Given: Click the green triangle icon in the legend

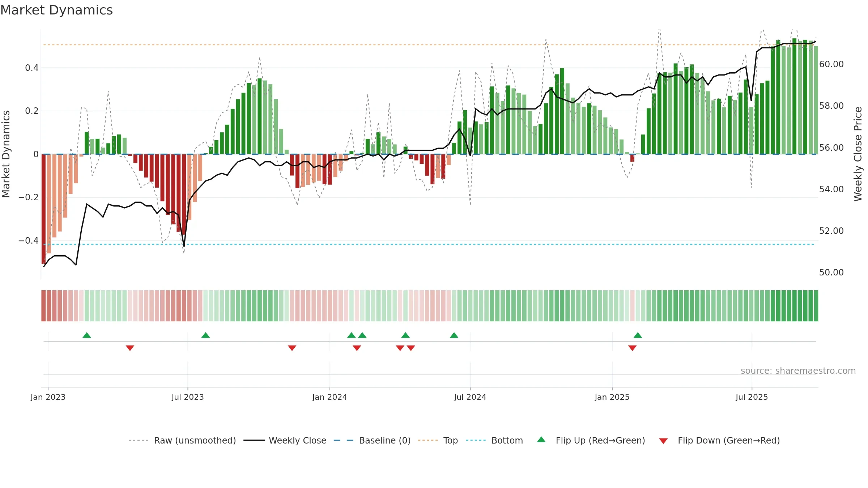Looking at the screenshot, I should pyautogui.click(x=541, y=440).
